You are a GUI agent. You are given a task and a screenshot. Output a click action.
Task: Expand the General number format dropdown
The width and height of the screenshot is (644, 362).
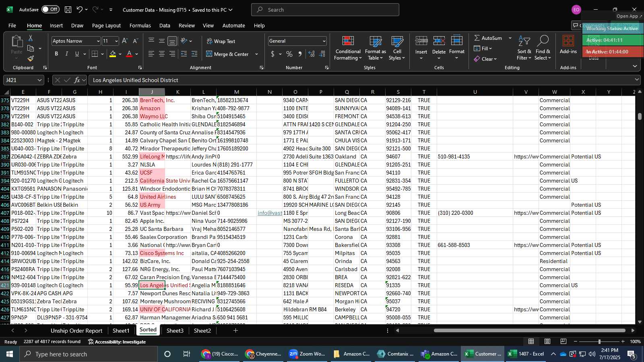click(324, 41)
